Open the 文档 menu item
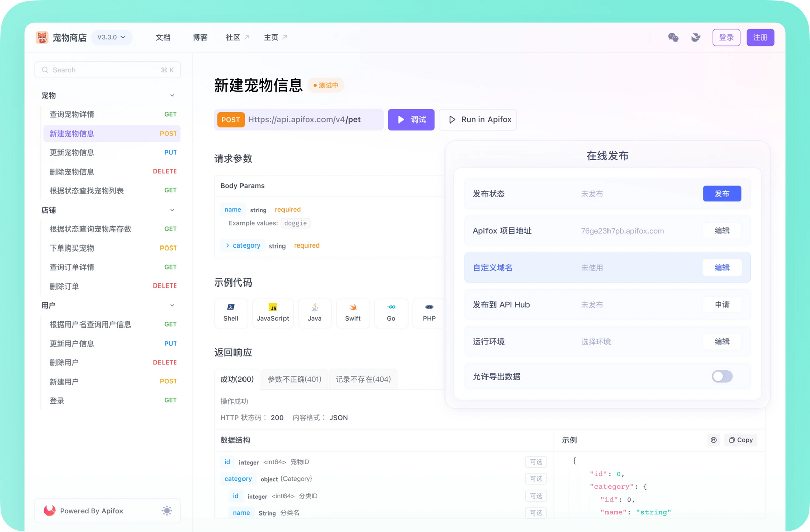 [x=163, y=37]
